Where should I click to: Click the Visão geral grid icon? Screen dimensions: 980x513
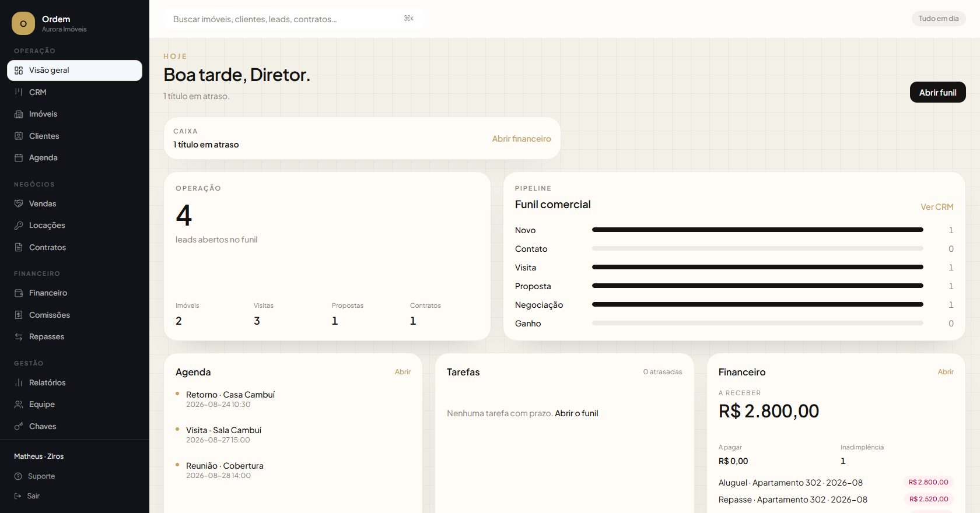pyautogui.click(x=19, y=71)
